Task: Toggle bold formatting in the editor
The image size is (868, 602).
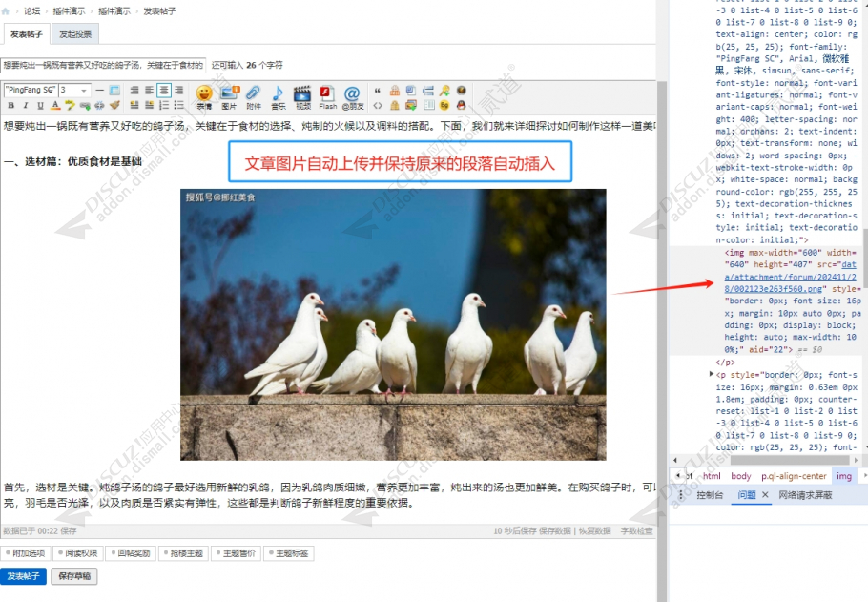Action: (11, 105)
